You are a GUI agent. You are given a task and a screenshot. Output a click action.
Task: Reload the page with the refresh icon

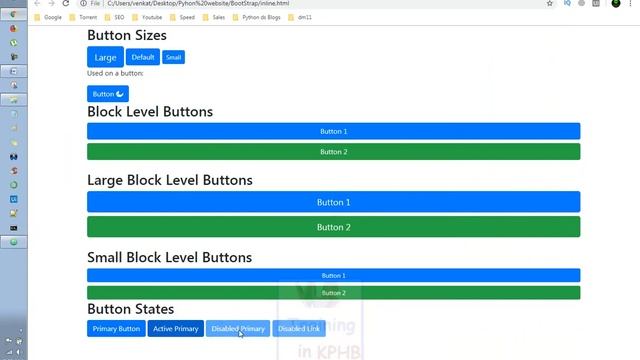point(66,3)
